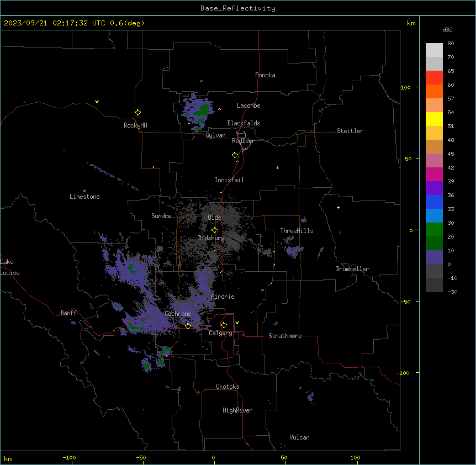Click the Olds label
The image size is (476, 465).
(214, 218)
